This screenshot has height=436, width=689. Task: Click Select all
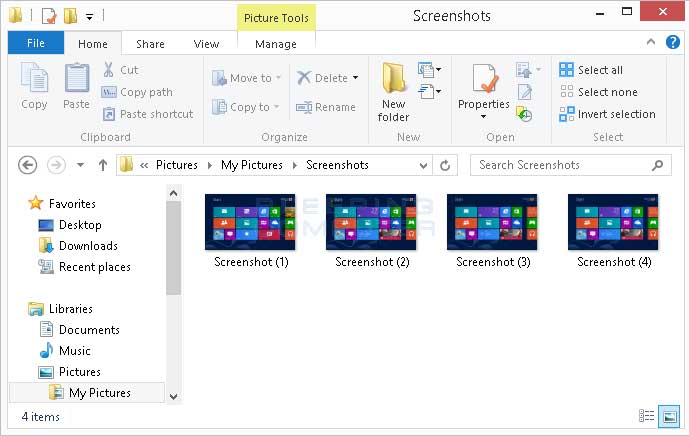pos(591,70)
